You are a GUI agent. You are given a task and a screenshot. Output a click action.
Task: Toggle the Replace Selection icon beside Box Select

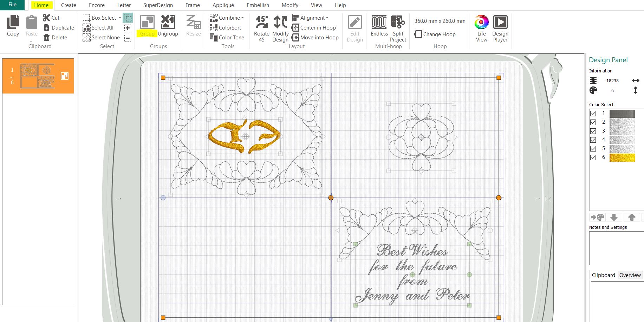coord(128,18)
